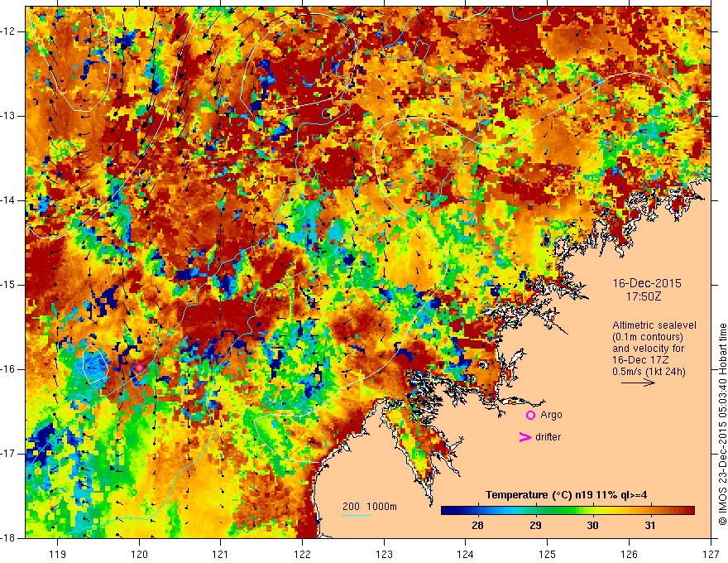Click the latitude axis label '-13'
This screenshot has height=563, width=728.
(8, 116)
